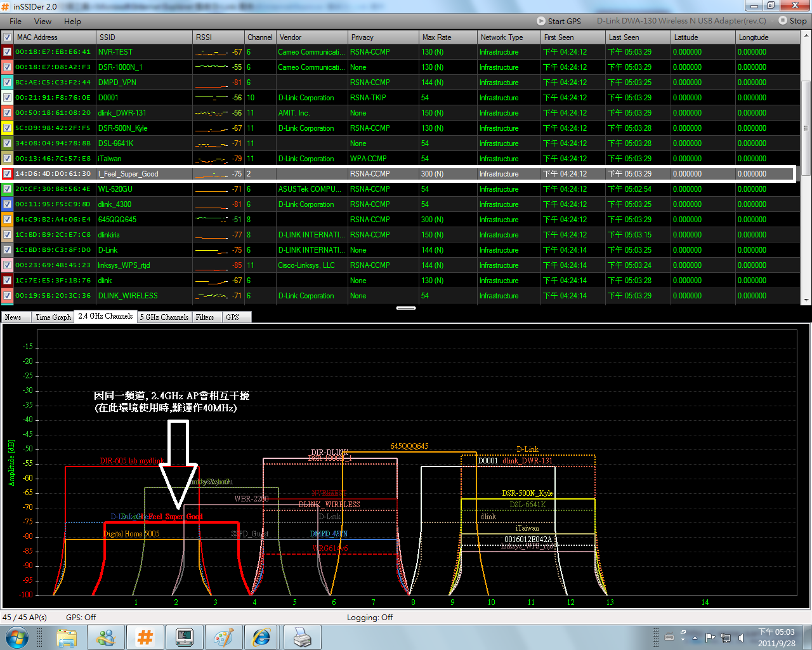Click the volume speaker icon in tray
Screen dimensions: 812x650
(741, 637)
